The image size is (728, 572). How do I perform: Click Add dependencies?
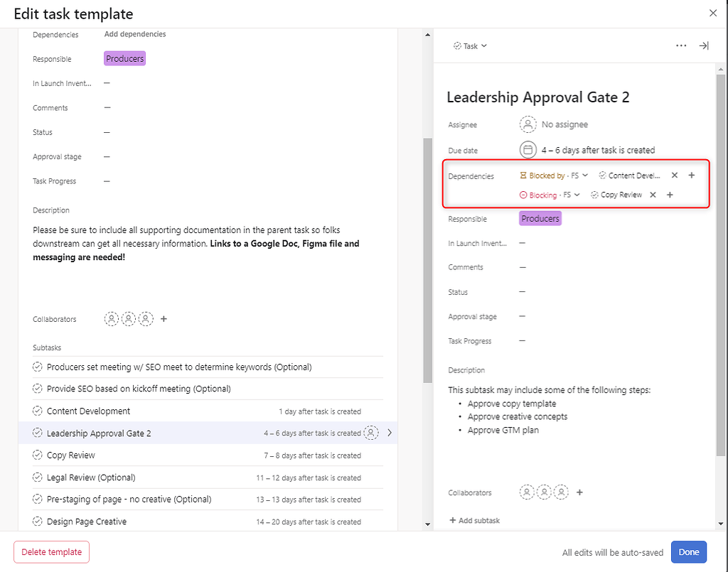(134, 33)
